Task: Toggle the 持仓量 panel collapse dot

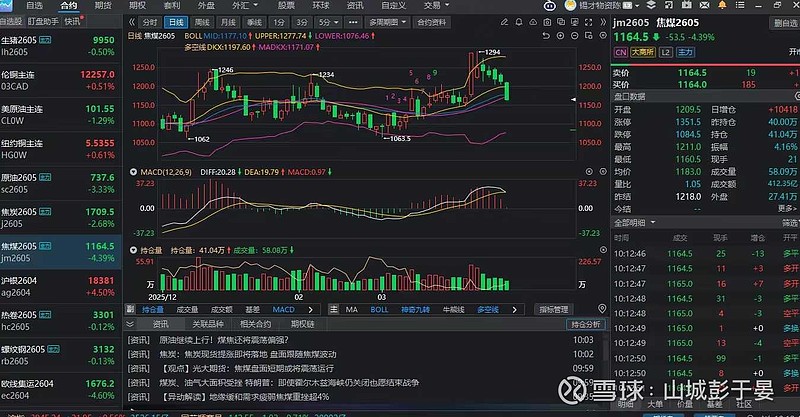Action: click(x=133, y=250)
